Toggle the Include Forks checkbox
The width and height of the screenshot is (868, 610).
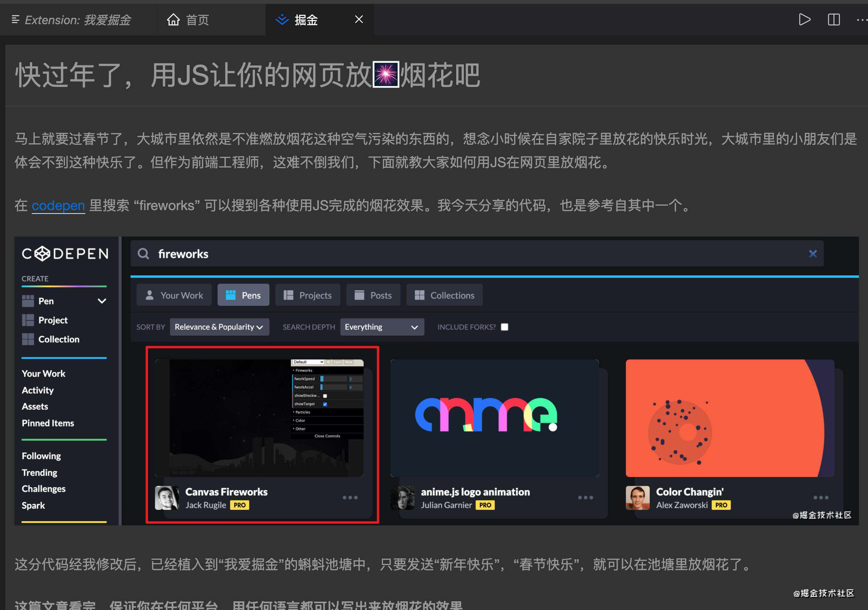click(504, 327)
